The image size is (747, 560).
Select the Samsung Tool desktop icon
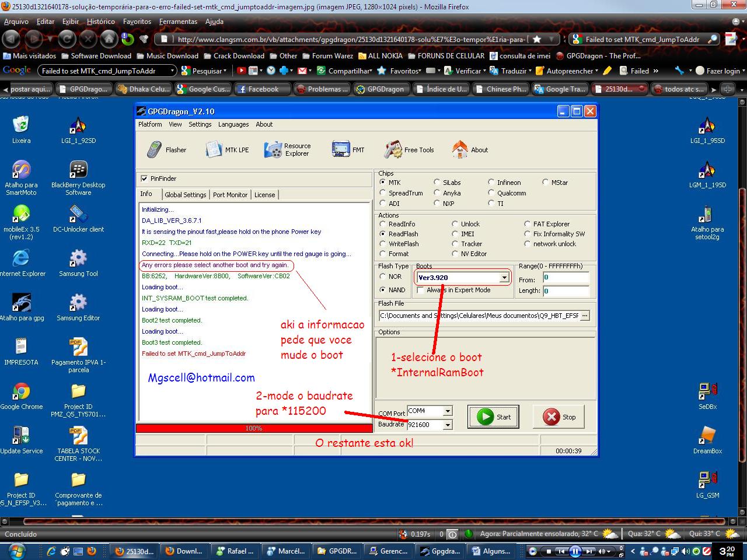(78, 263)
